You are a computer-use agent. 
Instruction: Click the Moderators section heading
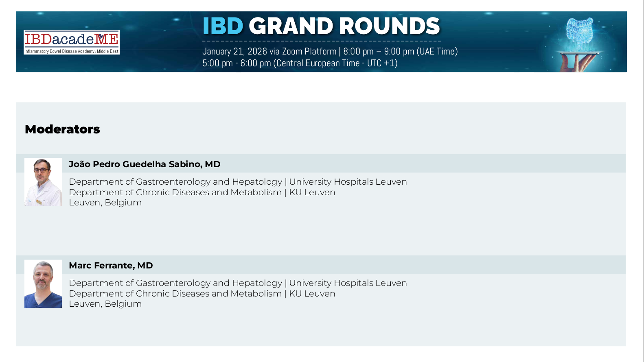pyautogui.click(x=62, y=129)
